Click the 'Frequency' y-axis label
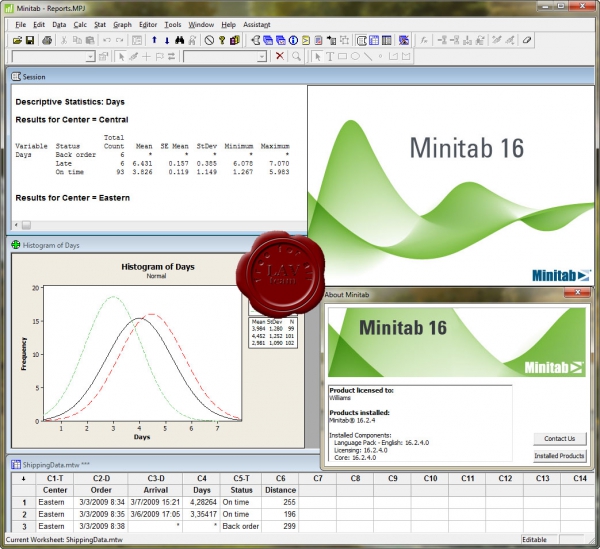600x549 pixels. click(24, 354)
